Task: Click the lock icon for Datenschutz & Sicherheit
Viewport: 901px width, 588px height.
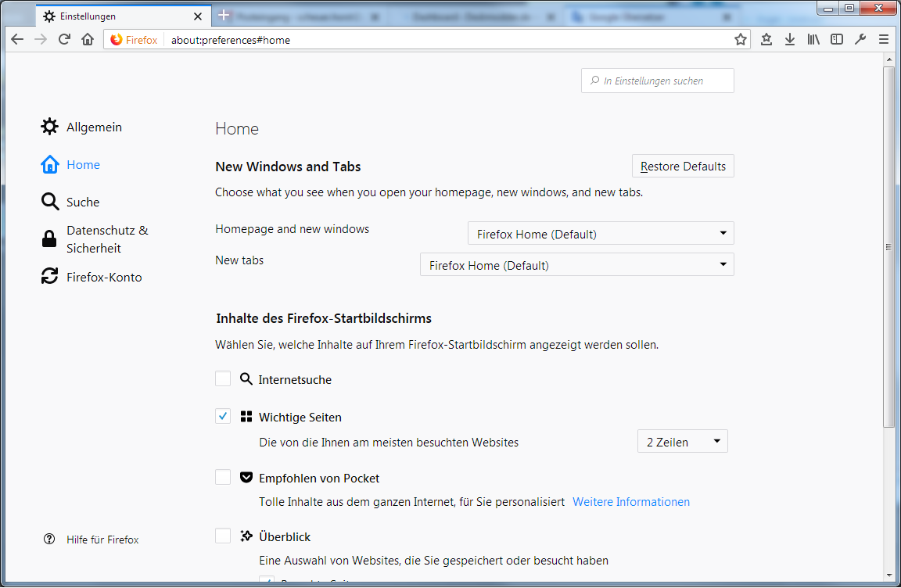Action: tap(49, 238)
